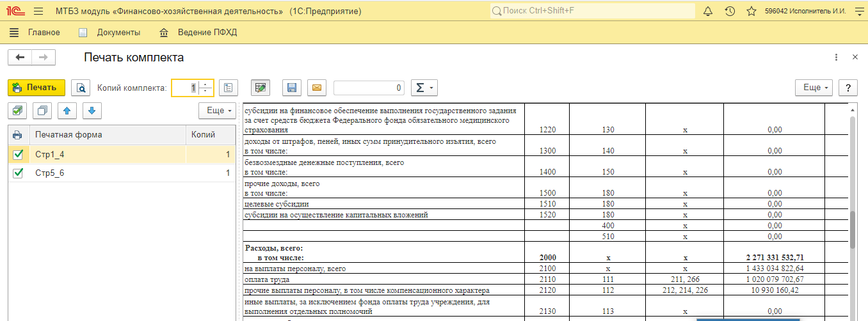Click the sum value field showing 0
The image size is (868, 321).
[369, 88]
